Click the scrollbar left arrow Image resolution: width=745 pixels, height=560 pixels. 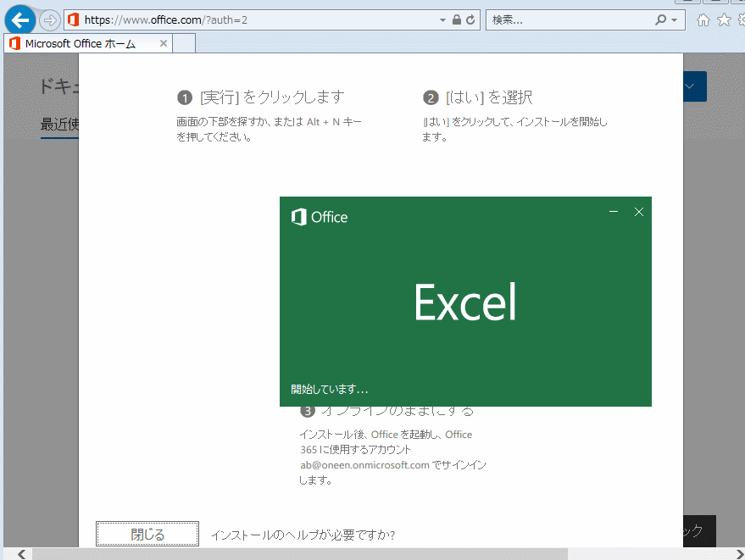coord(21,554)
